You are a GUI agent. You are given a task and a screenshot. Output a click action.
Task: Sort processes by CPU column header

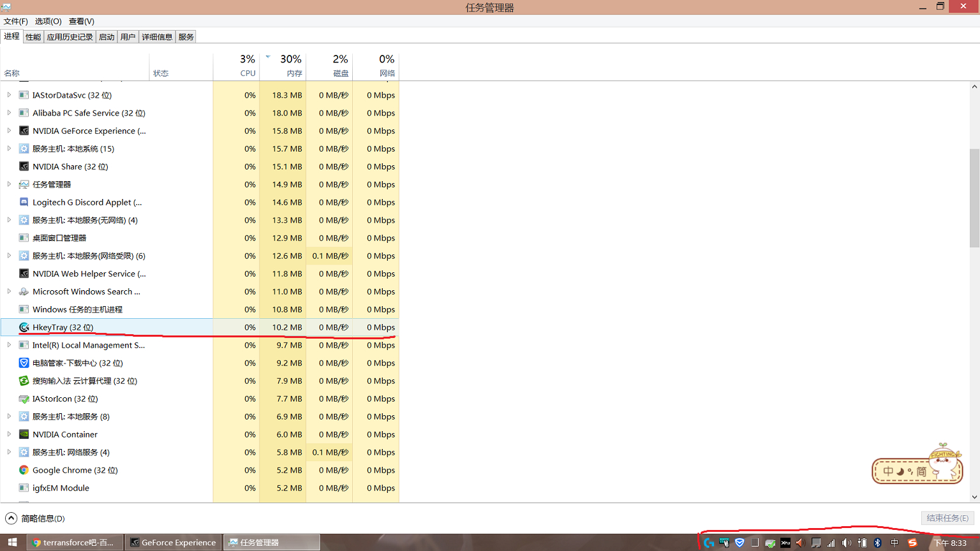tap(236, 66)
